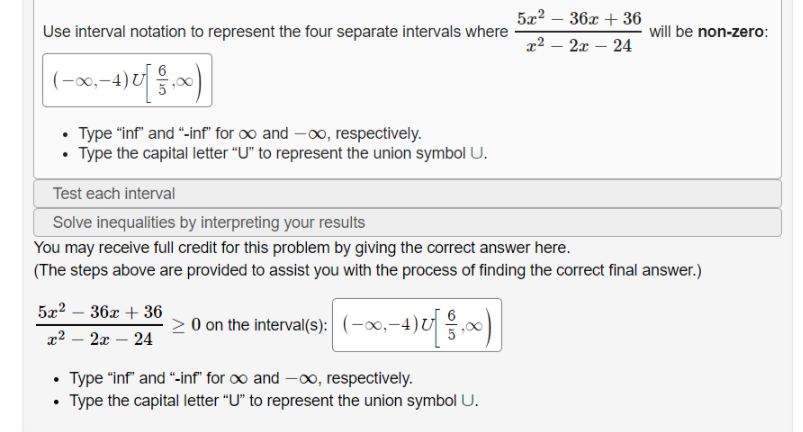Click the rational expression in the top question
Viewport: 803px width, 432px height.
[579, 32]
